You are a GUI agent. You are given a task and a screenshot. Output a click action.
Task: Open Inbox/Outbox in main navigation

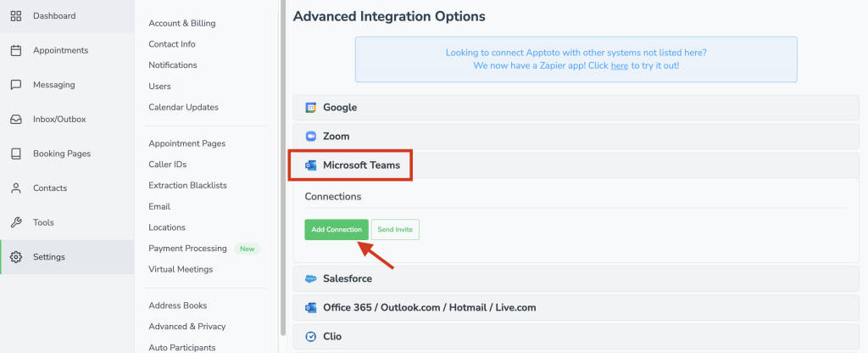pos(67,119)
